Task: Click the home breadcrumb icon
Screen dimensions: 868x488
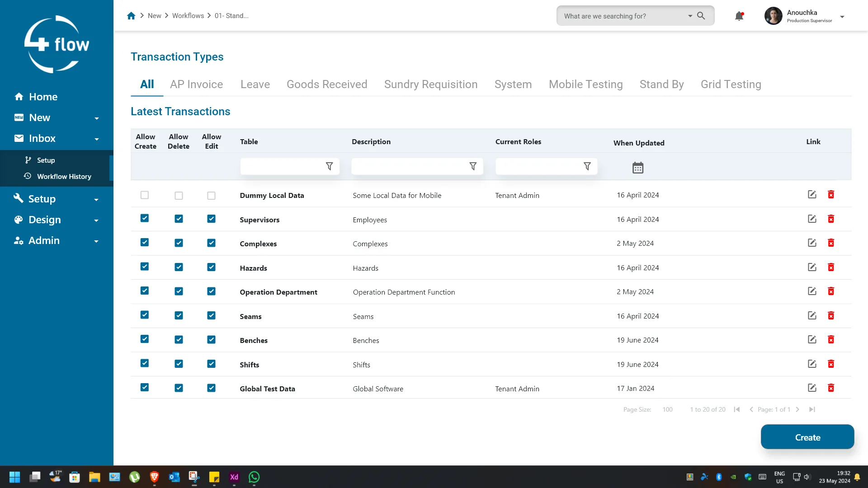Action: point(131,16)
